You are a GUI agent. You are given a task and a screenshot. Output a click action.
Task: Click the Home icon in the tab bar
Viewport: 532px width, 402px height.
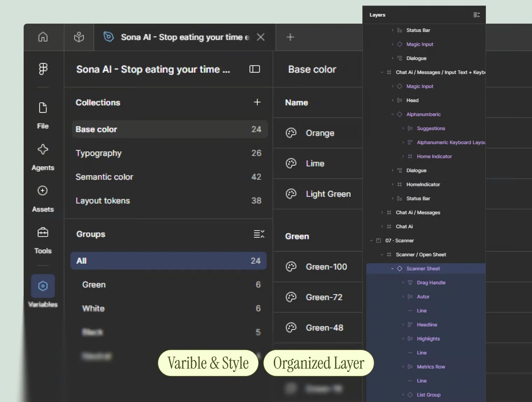(43, 37)
